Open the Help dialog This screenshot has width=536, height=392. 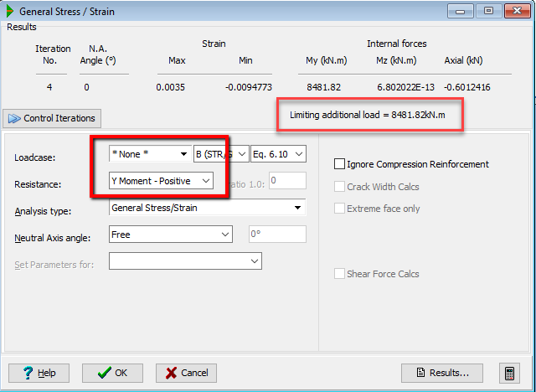(39, 373)
